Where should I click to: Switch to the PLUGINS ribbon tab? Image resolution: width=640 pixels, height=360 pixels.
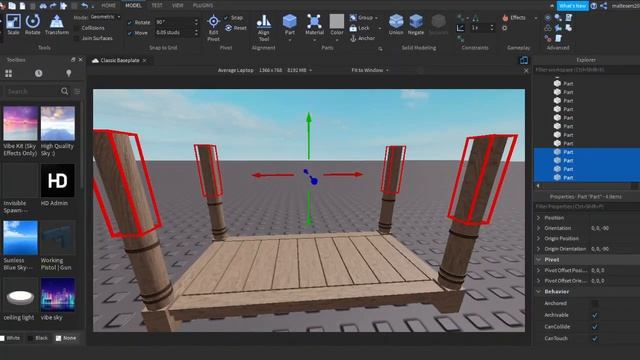pos(203,5)
